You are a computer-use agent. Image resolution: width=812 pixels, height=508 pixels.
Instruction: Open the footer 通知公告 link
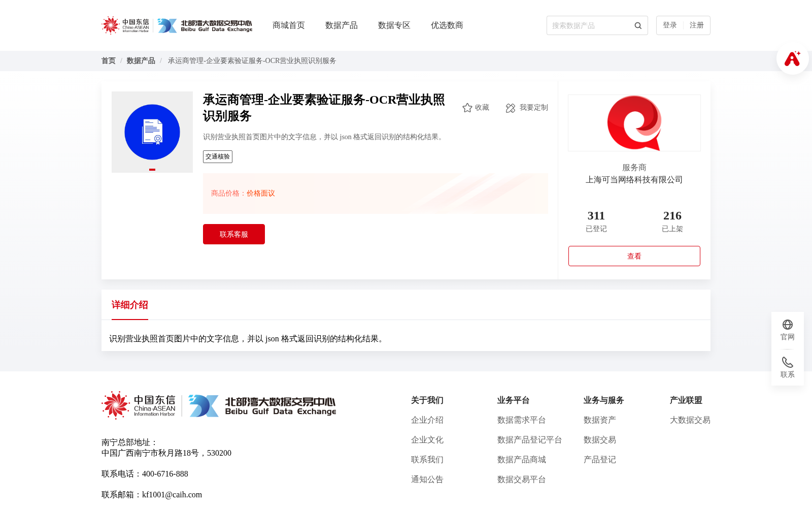427,480
